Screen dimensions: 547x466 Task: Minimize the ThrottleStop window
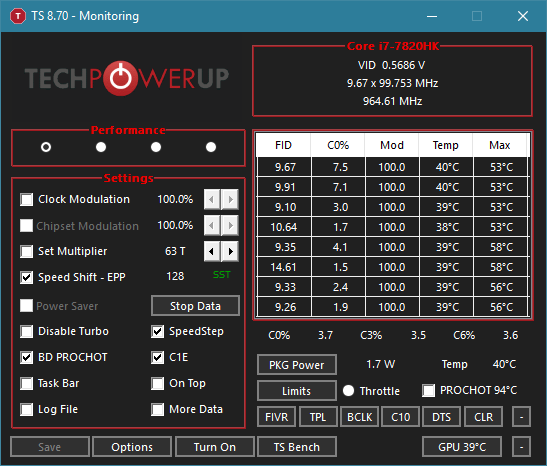pos(432,16)
